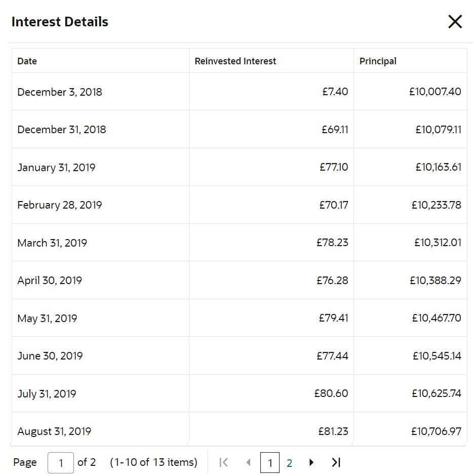Close the Interest Details dialog

[455, 22]
